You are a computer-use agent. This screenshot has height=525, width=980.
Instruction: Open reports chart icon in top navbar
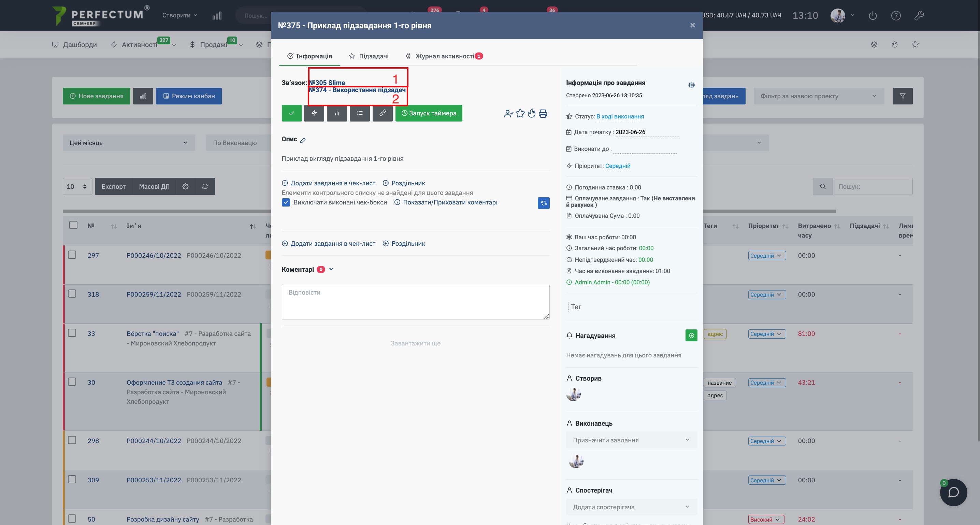tap(217, 16)
